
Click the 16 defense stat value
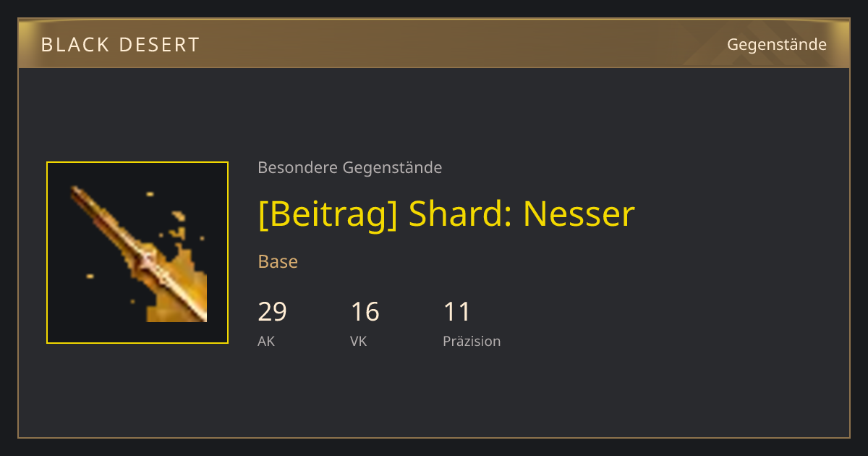[365, 312]
